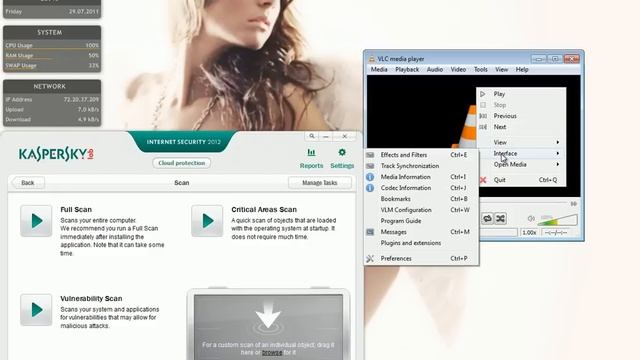640x360 pixels.
Task: Click the Messages menu icon
Action: [x=370, y=232]
